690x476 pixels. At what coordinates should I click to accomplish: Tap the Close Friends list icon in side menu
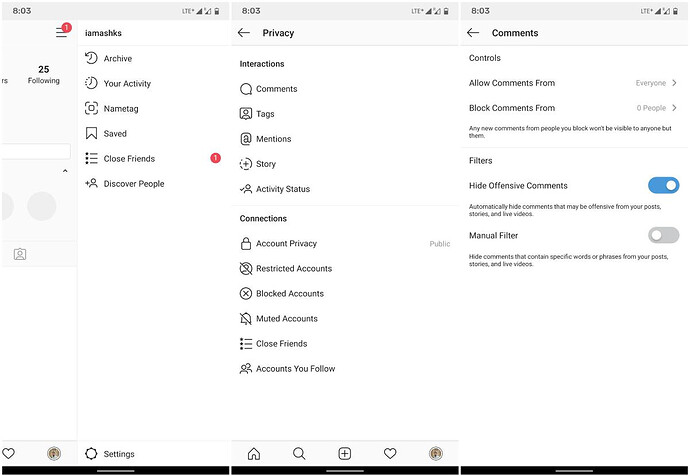tap(91, 158)
